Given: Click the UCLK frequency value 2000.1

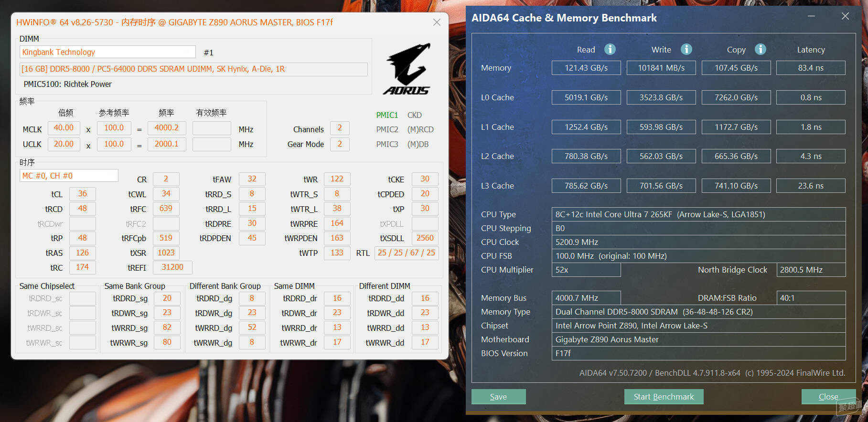Looking at the screenshot, I should tap(166, 144).
